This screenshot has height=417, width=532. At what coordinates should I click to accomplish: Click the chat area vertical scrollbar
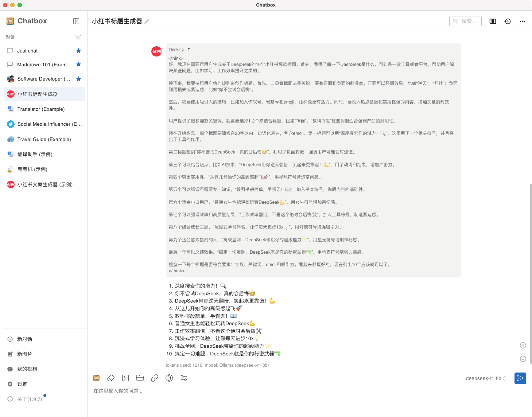point(531,273)
